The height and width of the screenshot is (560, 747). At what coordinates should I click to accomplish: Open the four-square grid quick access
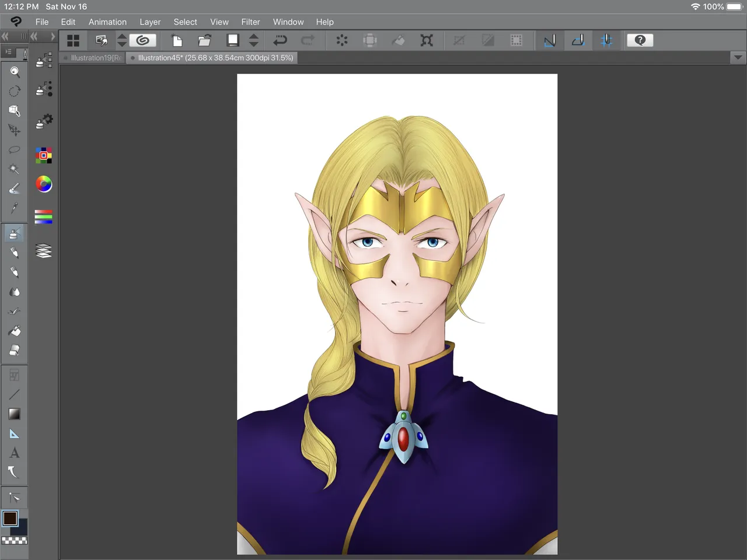pos(73,40)
